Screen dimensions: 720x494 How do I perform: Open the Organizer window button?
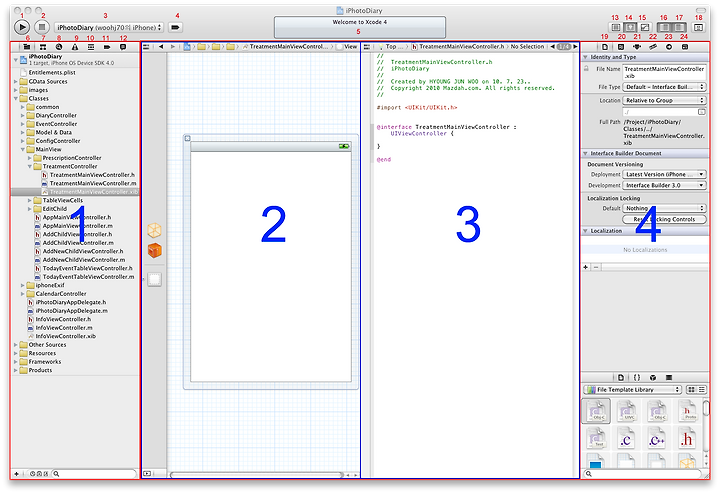698,28
